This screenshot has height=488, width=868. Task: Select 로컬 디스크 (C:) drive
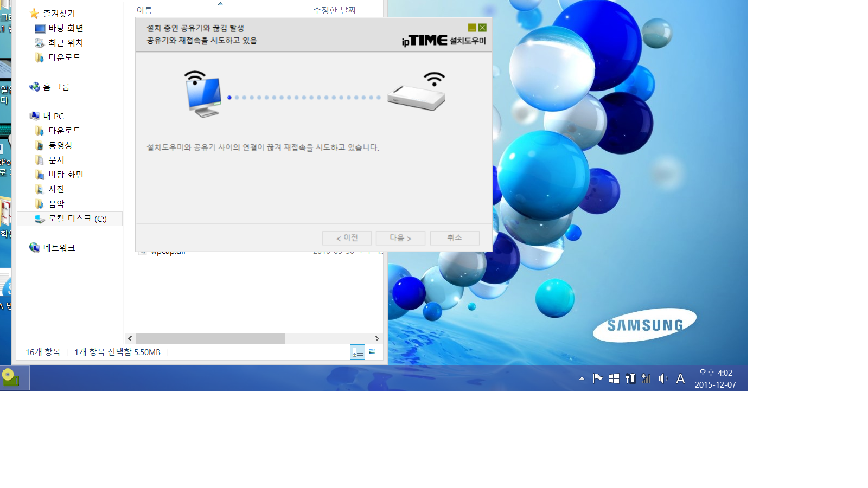(x=70, y=219)
